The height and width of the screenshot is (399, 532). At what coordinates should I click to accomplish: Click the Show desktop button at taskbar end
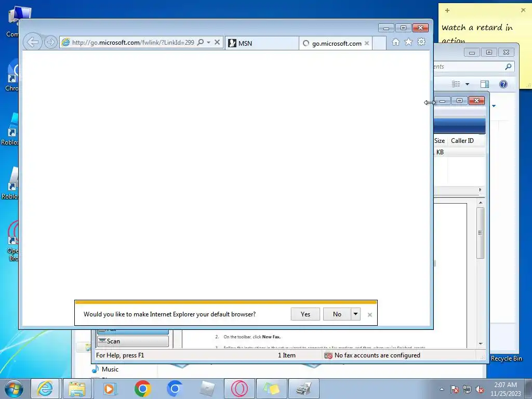point(528,389)
